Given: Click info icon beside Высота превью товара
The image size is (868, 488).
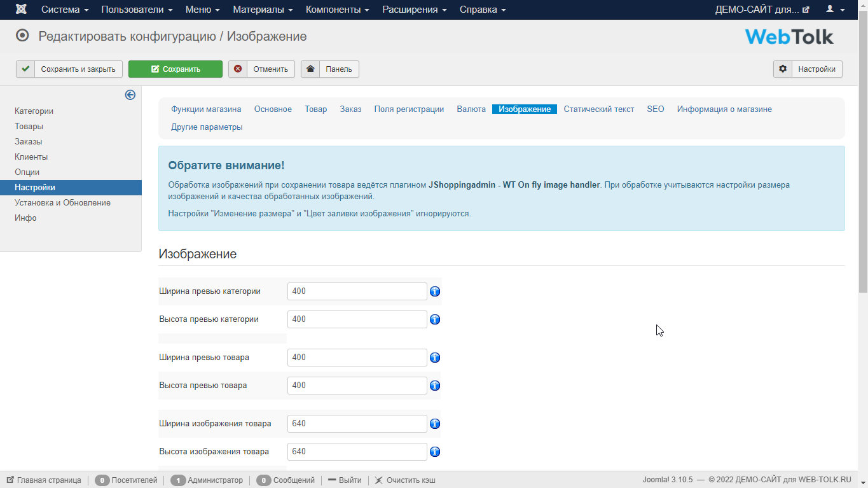Looking at the screenshot, I should (x=435, y=386).
